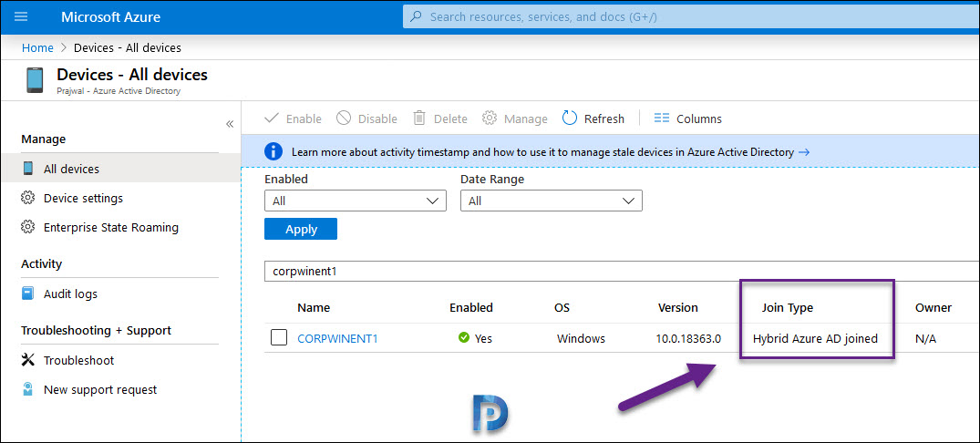Click the Enable checkmark icon
This screenshot has width=980, height=443.
coord(272,118)
